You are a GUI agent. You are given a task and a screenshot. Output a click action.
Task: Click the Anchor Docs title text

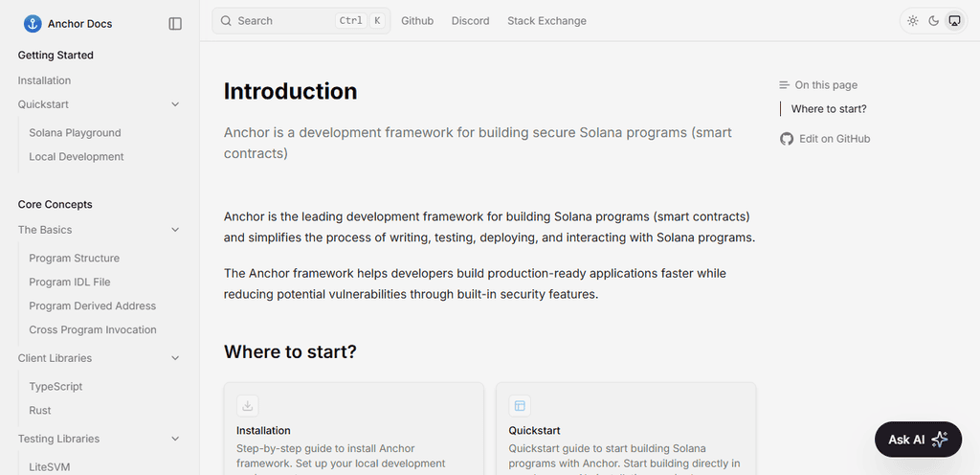tap(80, 24)
